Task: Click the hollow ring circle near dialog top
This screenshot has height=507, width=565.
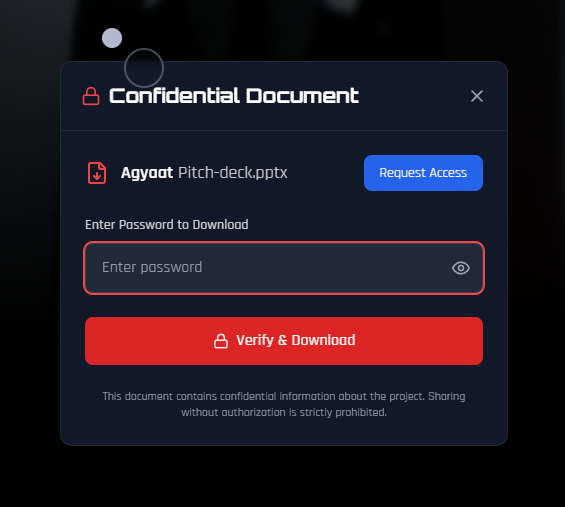Action: point(144,68)
